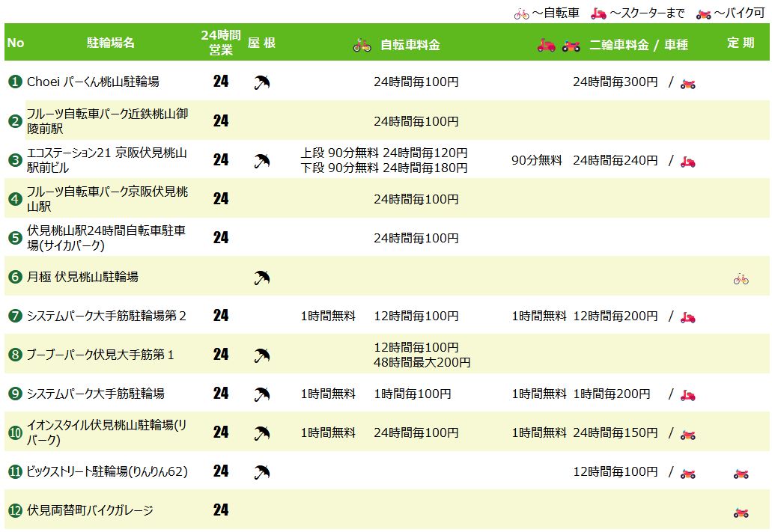Select ビックストリート駐輪場(りんりん62) name

coord(107,471)
